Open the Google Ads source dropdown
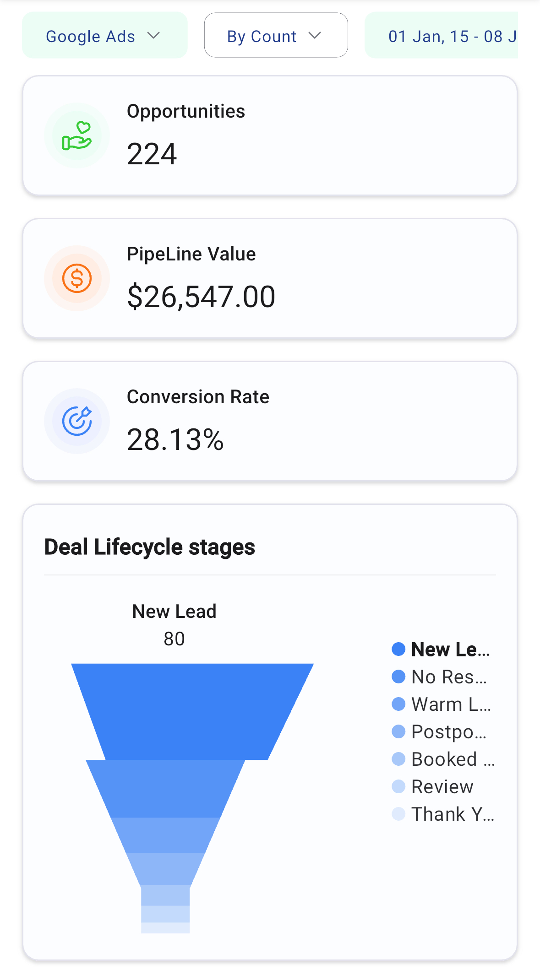Image resolution: width=540 pixels, height=980 pixels. (x=104, y=36)
